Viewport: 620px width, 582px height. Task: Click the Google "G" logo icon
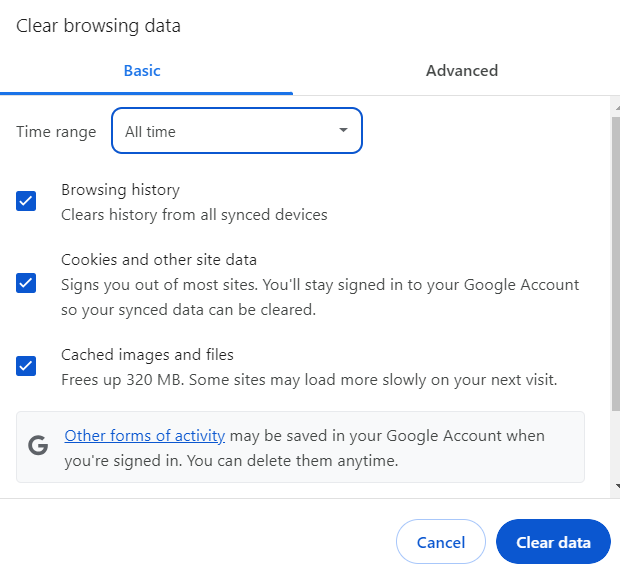pos(38,446)
